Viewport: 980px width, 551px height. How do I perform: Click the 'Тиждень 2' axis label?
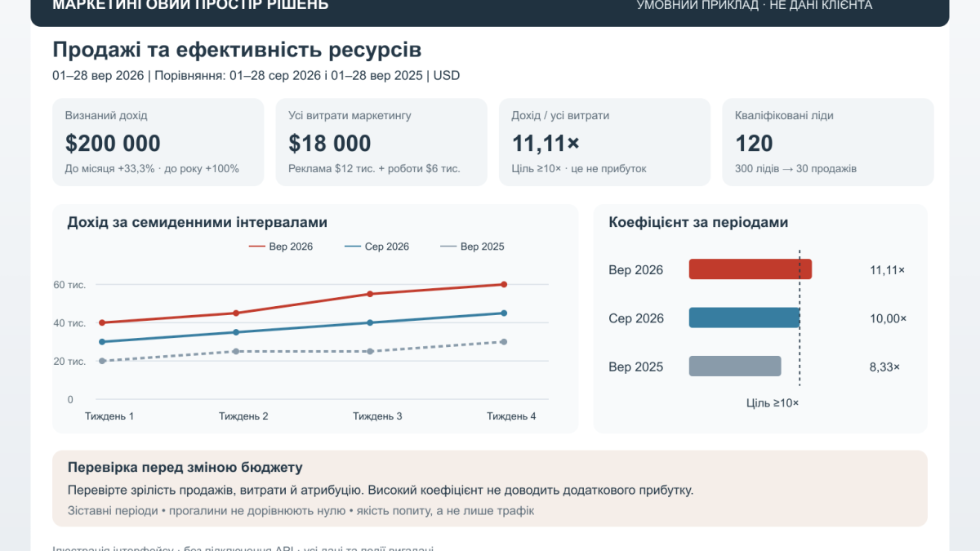point(243,416)
